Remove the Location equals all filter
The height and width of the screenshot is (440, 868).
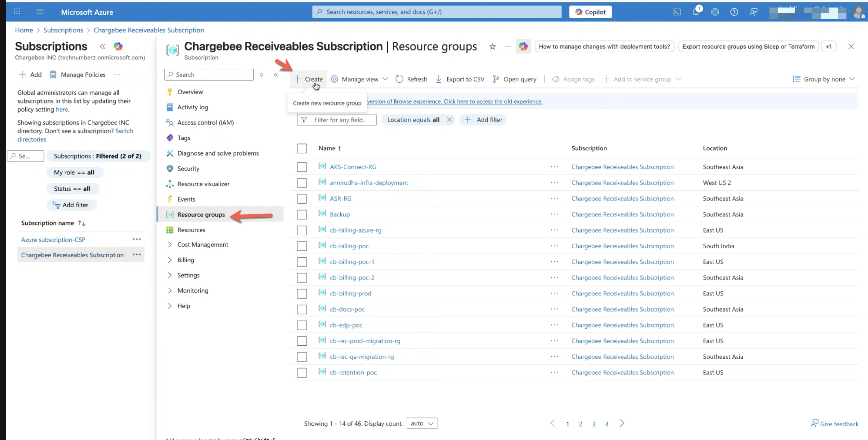coord(449,120)
